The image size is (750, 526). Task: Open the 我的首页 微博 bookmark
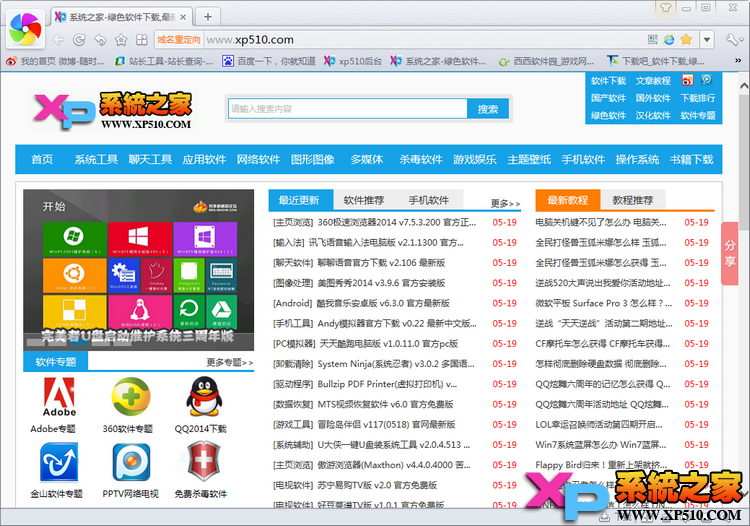tap(55, 61)
